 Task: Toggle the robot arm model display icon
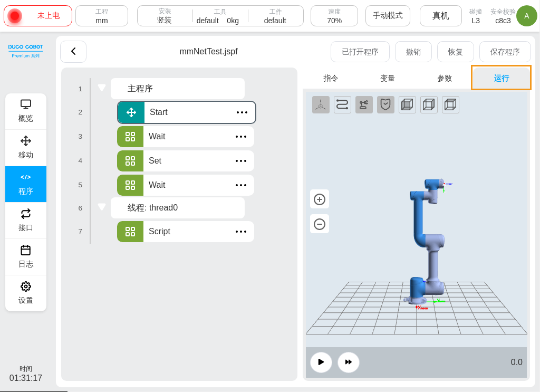364,104
